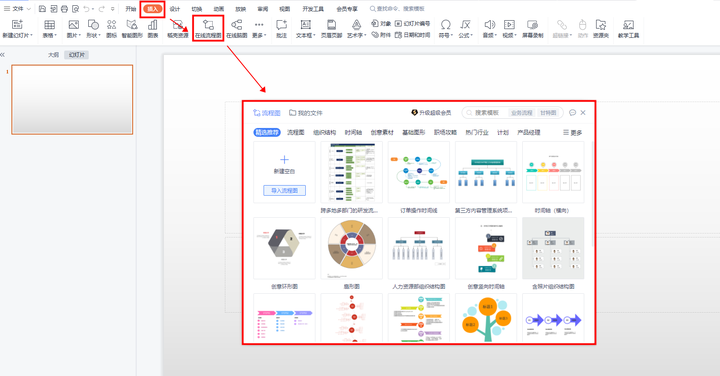The width and height of the screenshot is (720, 376).
Task: Insert 对象 (Object)
Action: click(x=381, y=23)
